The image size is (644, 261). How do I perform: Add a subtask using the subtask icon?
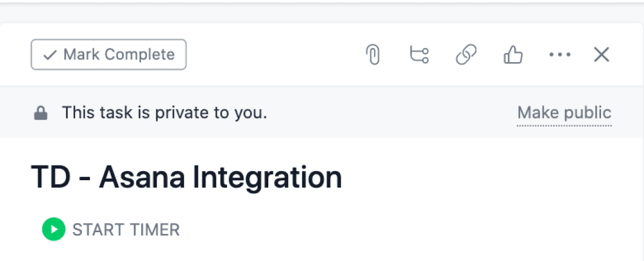coord(419,55)
